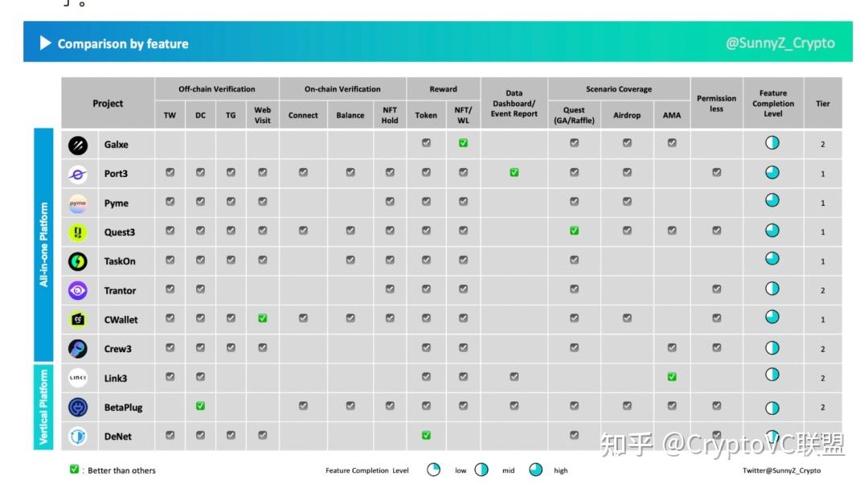The image size is (868, 484).
Task: Click the Link3 project logo icon
Action: click(78, 378)
